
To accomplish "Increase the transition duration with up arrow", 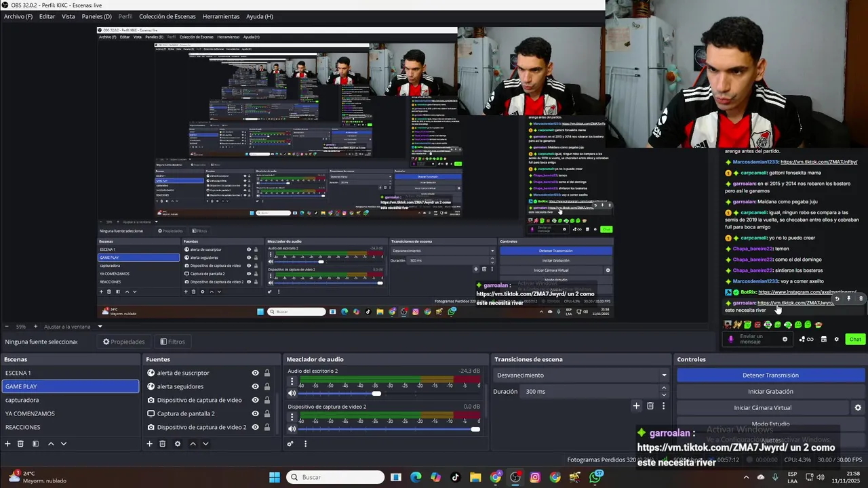I will pyautogui.click(x=664, y=388).
